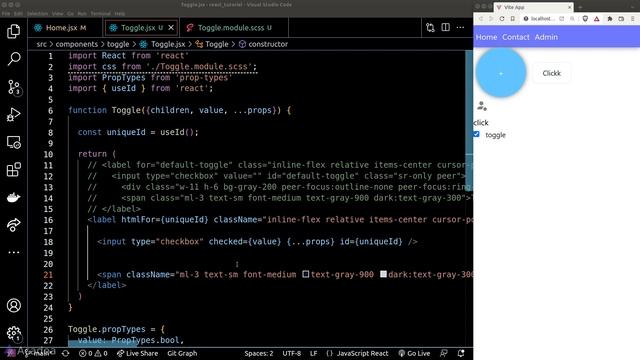Screen dimensions: 640x360
Task: Click the feedback icon in status bar
Action: 444,353
